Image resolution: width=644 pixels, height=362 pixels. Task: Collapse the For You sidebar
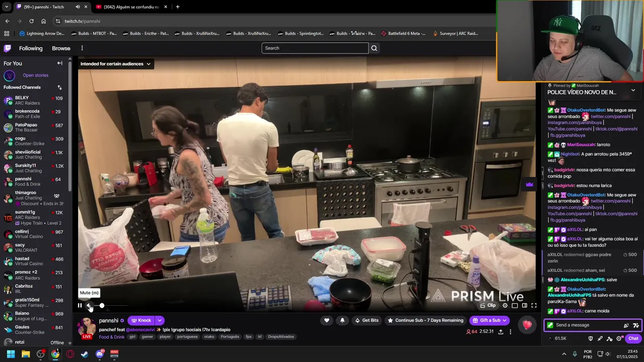pyautogui.click(x=59, y=63)
